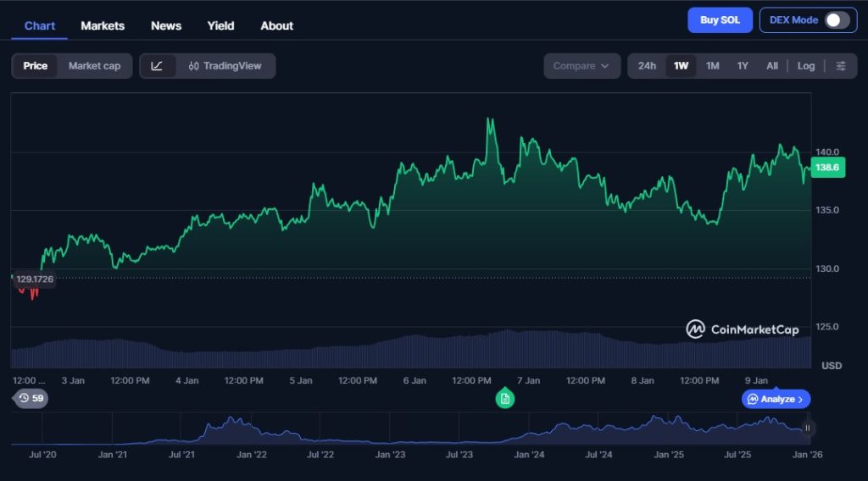868x481 pixels.
Task: Click the line chart view icon
Action: [158, 66]
